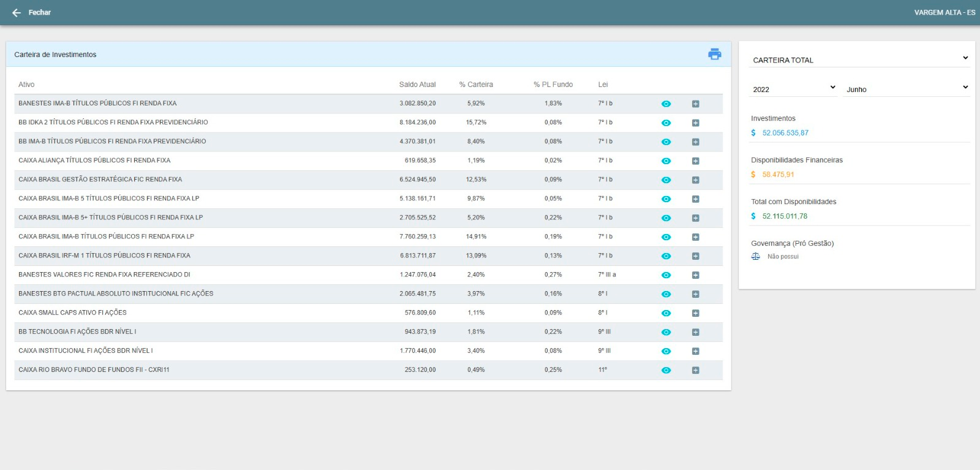Open the 2022 year dropdown
Screen dimensions: 980x470
pyautogui.click(x=794, y=89)
